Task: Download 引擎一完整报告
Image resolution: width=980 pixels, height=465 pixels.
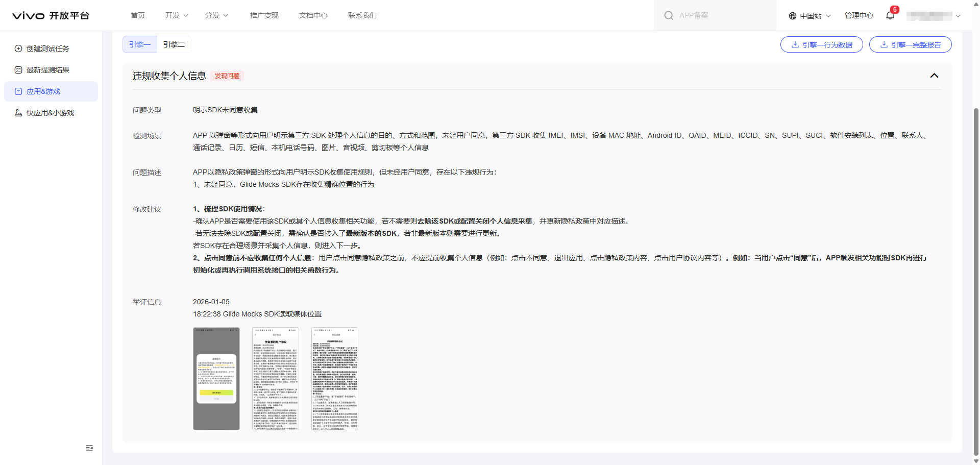Action: coord(910,44)
